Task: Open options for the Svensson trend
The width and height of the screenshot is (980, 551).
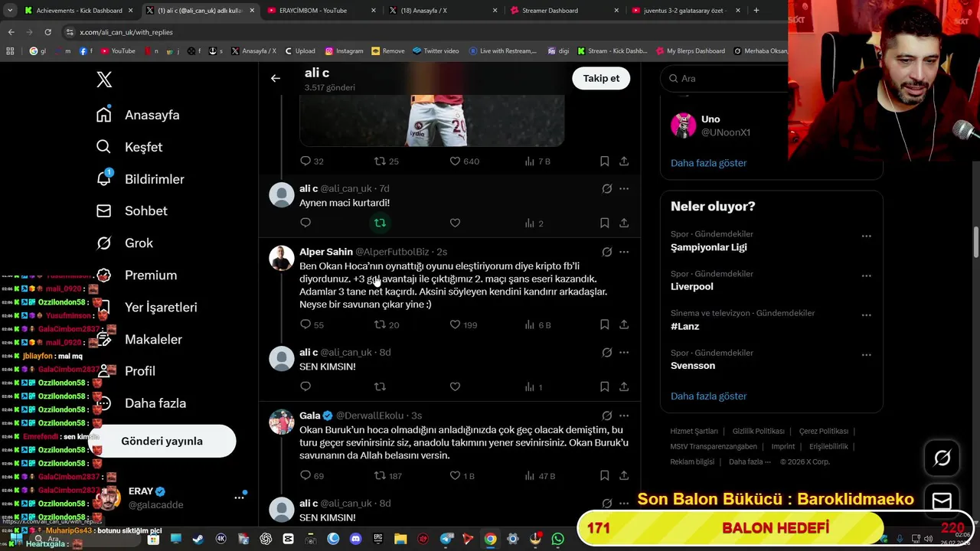Action: point(866,355)
